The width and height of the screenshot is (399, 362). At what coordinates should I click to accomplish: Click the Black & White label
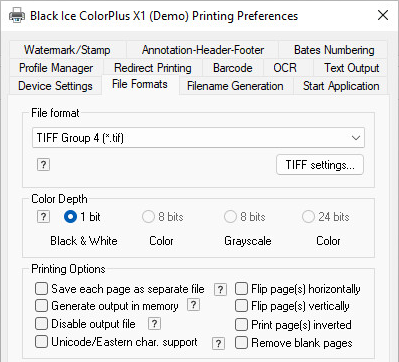(x=84, y=241)
